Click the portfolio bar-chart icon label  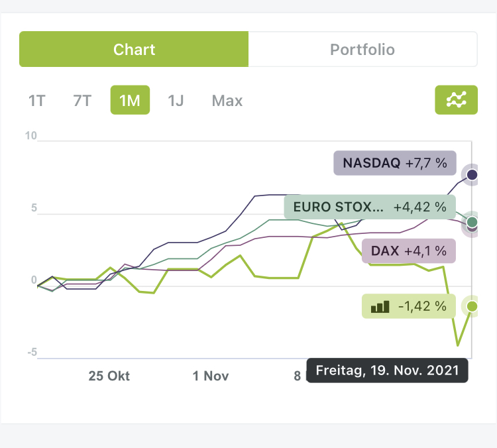(x=380, y=307)
